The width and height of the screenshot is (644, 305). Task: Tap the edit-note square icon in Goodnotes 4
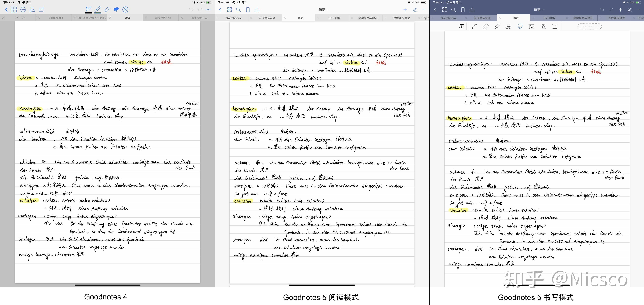click(42, 9)
